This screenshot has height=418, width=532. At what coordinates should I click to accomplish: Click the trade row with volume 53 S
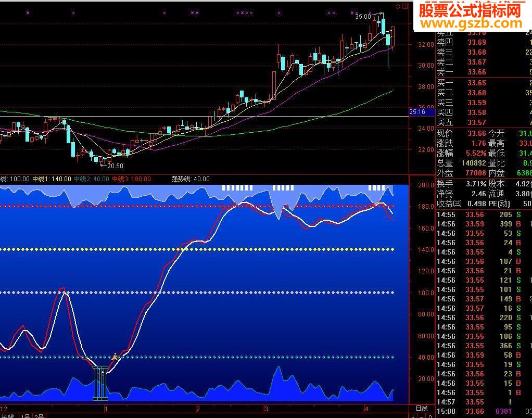click(484, 233)
